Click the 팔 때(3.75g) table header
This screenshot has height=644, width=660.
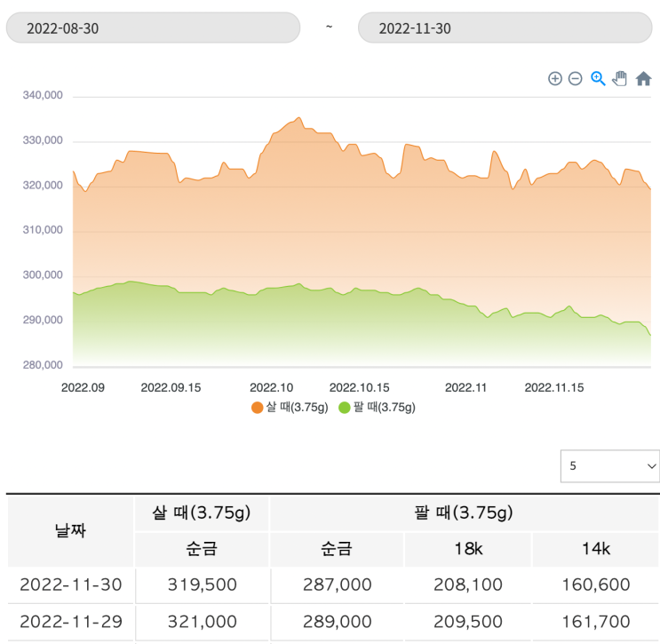pyautogui.click(x=465, y=513)
